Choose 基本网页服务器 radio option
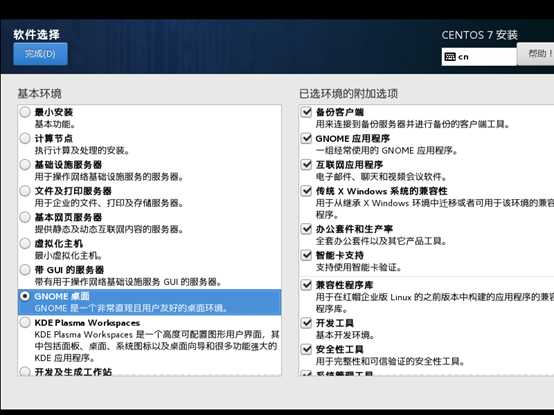The height and width of the screenshot is (415, 554). (x=25, y=217)
